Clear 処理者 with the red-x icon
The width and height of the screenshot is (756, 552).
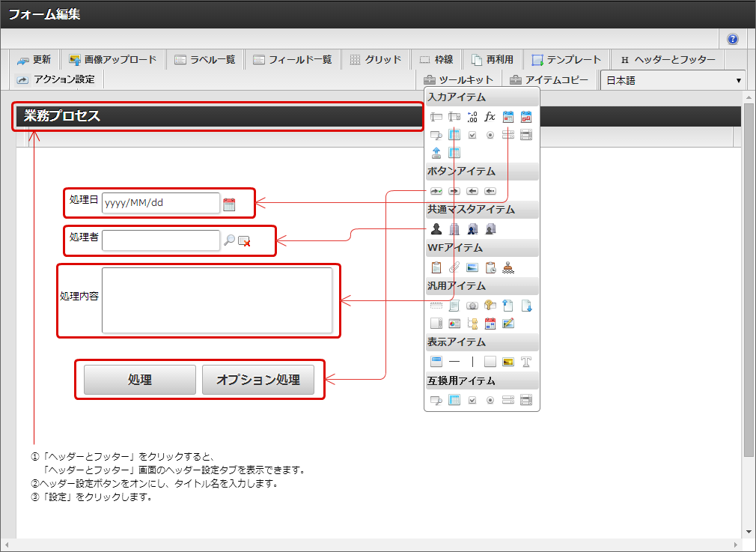[244, 241]
